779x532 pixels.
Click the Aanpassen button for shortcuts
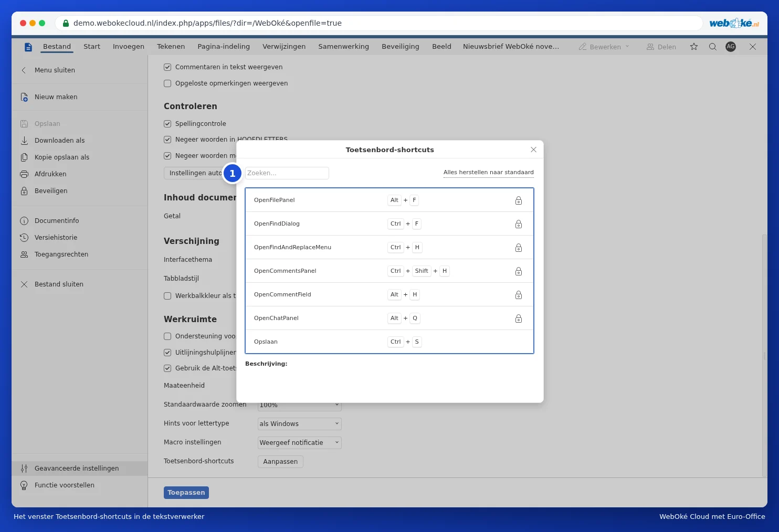[x=280, y=462]
